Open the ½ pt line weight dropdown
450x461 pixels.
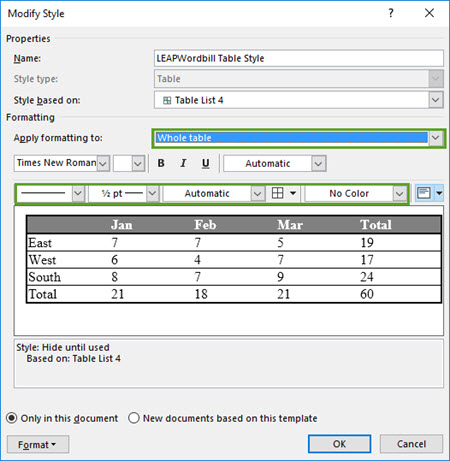point(152,193)
